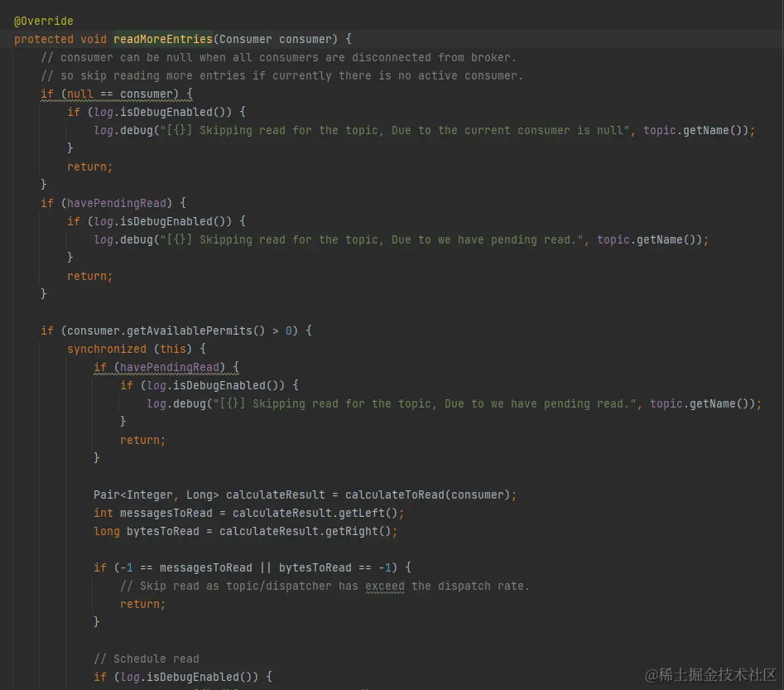Click the protected keyword
This screenshot has width=784, height=690.
coord(44,39)
